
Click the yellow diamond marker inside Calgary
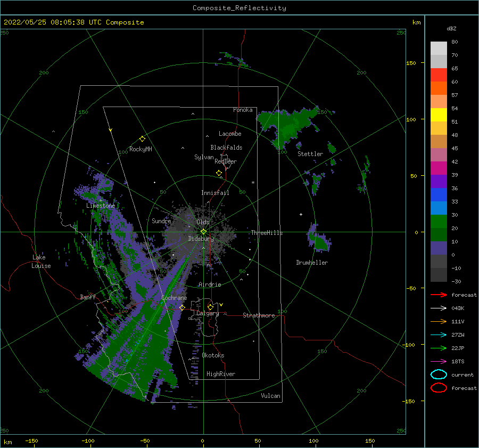(x=210, y=307)
